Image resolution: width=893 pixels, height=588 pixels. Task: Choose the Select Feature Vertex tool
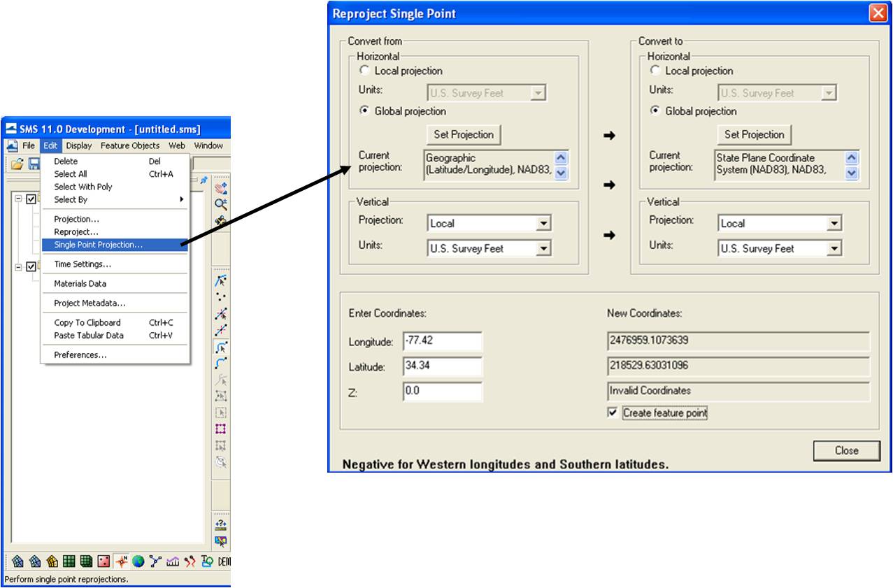pos(221,314)
